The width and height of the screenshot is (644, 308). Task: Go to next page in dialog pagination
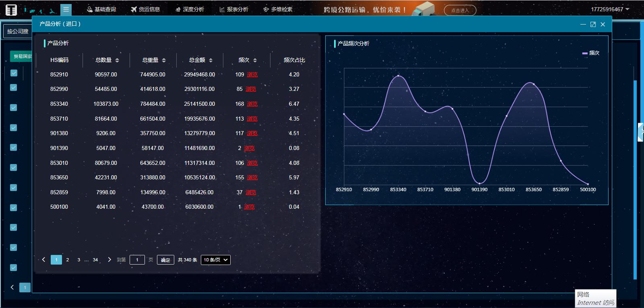click(109, 260)
